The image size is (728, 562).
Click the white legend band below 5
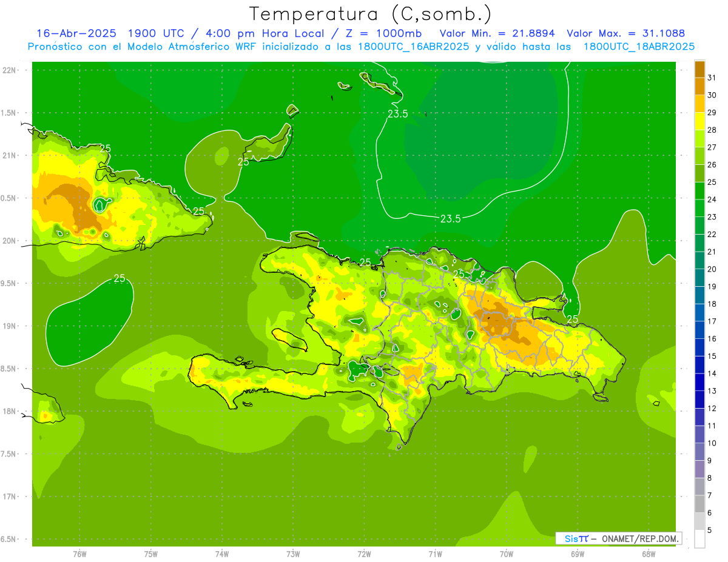point(699,539)
